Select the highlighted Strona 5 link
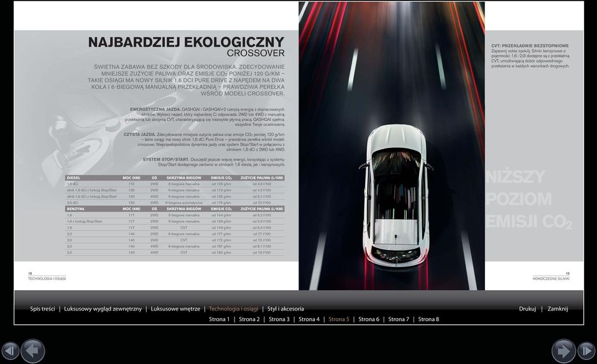The width and height of the screenshot is (597, 364). [339, 319]
